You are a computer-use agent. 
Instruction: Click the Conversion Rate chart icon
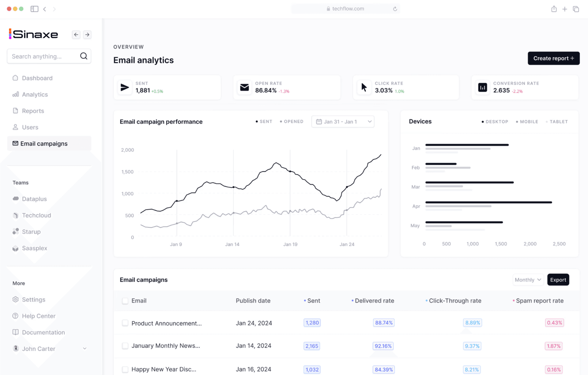[x=483, y=87]
